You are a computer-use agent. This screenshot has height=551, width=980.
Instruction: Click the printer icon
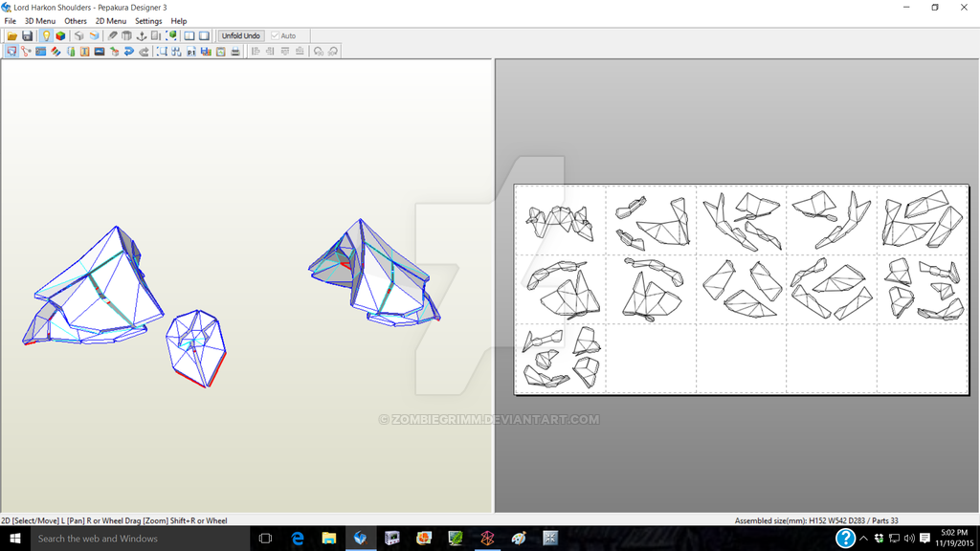click(235, 52)
